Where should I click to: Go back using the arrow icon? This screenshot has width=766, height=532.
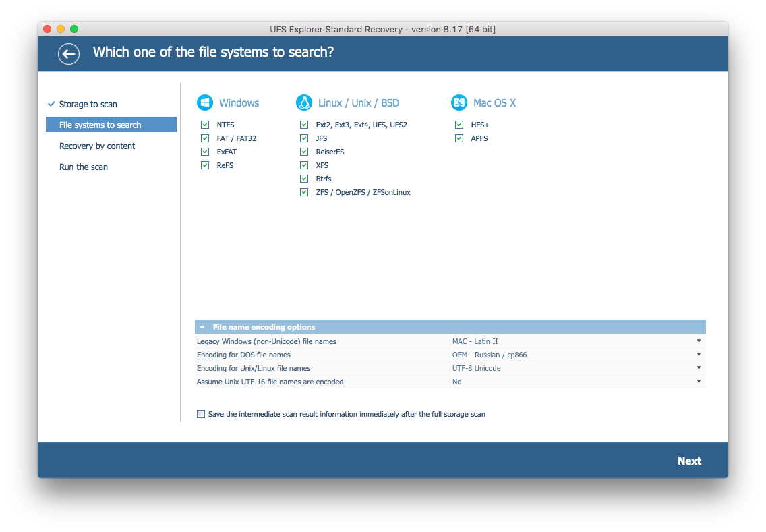pyautogui.click(x=68, y=53)
